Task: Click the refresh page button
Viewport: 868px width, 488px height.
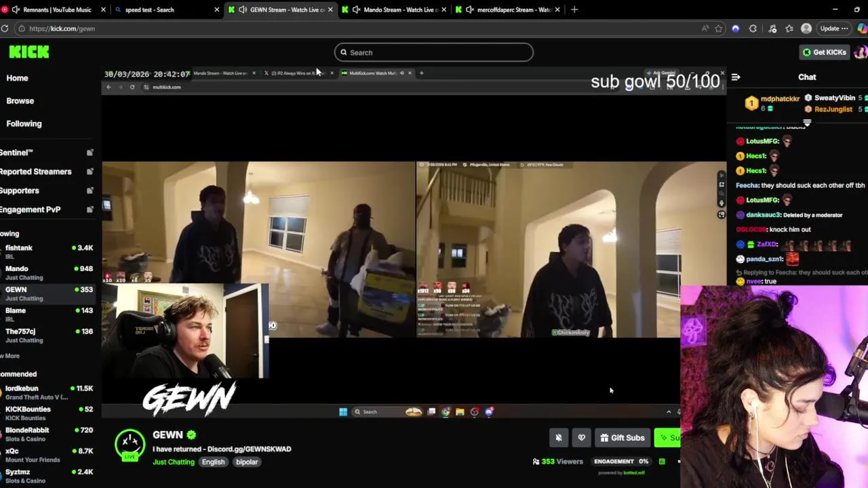Action: tap(5, 28)
